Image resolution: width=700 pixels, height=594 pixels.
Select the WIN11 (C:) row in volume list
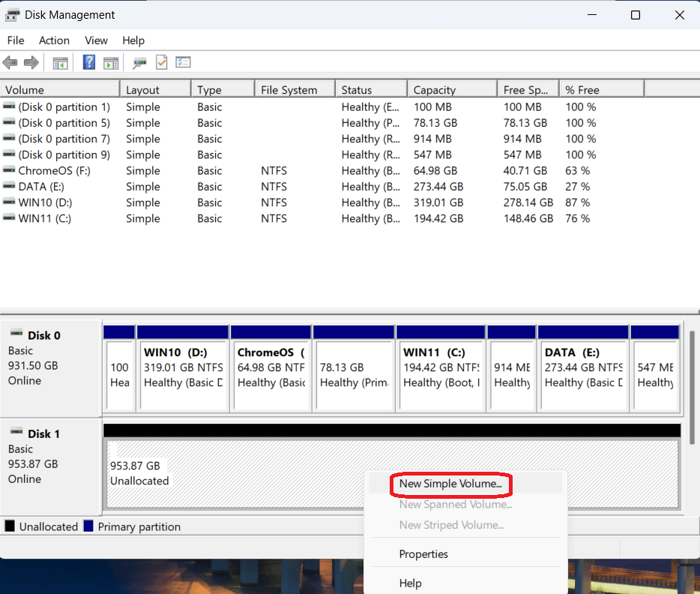click(x=45, y=218)
